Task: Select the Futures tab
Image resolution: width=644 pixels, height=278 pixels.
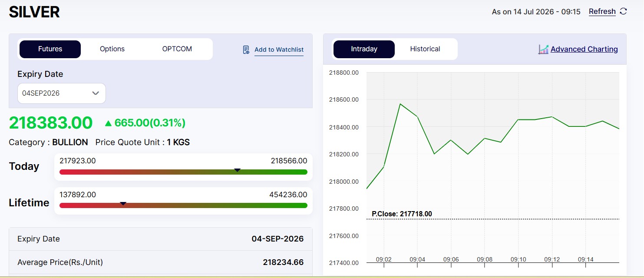Action: 50,49
